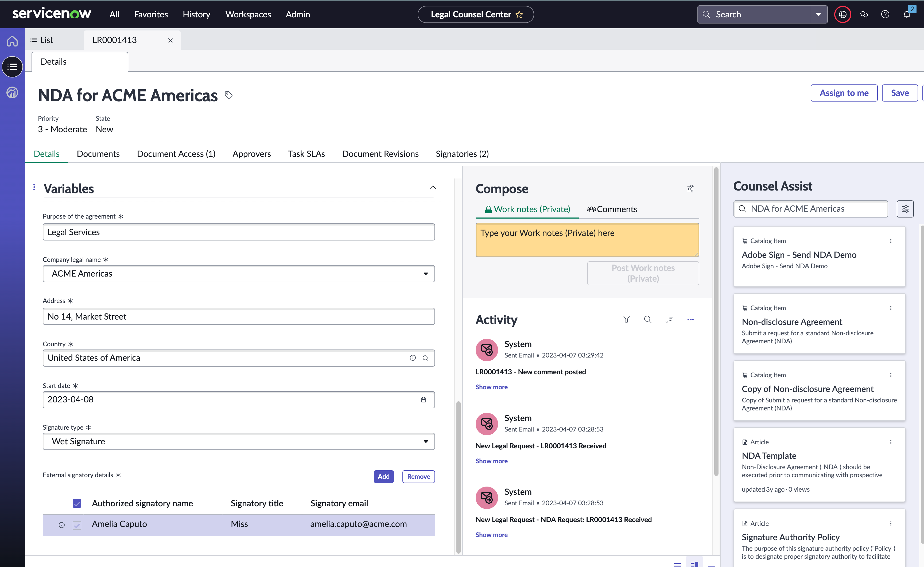Screen dimensions: 924x567
Task: Open the History menu
Action: [x=196, y=14]
